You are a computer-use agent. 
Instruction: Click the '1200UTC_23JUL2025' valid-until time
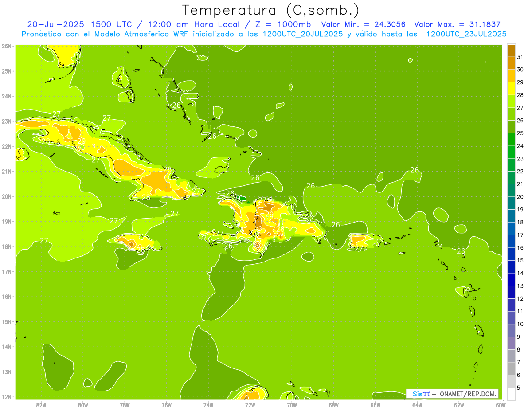(x=466, y=34)
